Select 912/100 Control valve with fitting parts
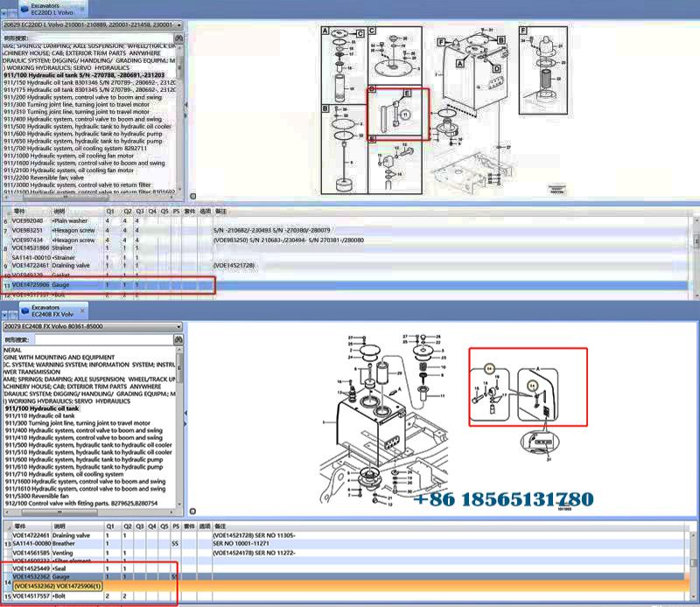 (80, 504)
